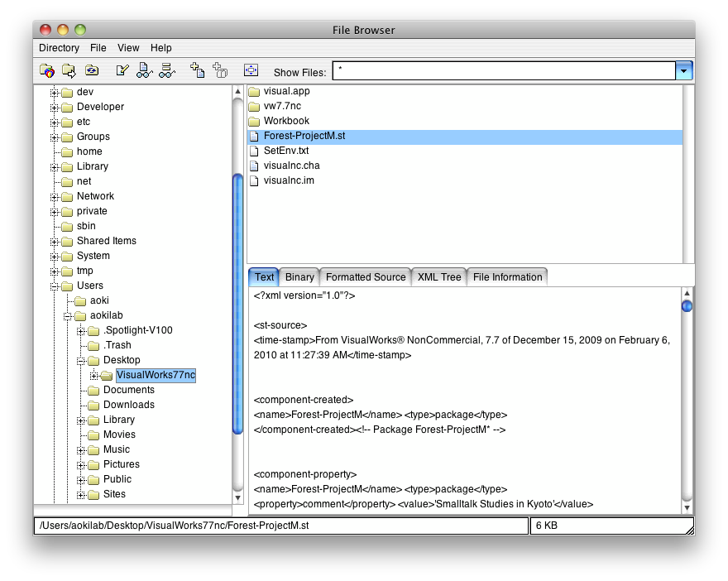The width and height of the screenshot is (728, 581).
Task: Expand the Music folder node
Action: (x=81, y=450)
